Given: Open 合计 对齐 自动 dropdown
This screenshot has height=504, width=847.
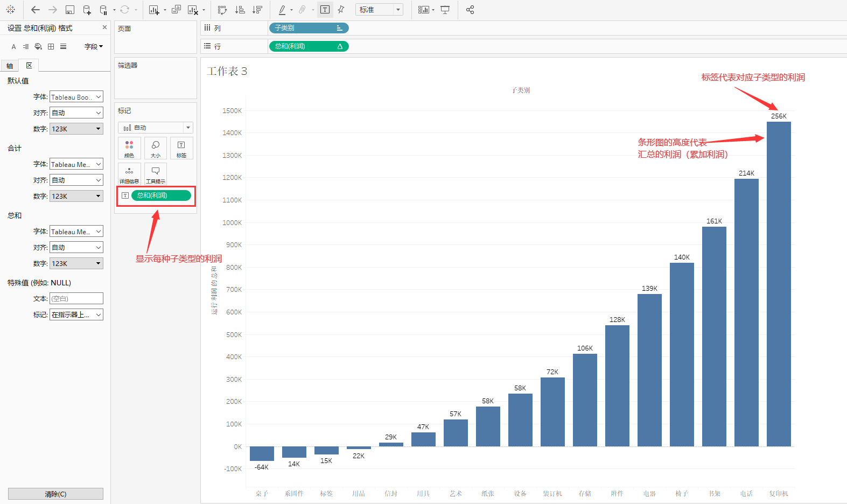Looking at the screenshot, I should [76, 180].
